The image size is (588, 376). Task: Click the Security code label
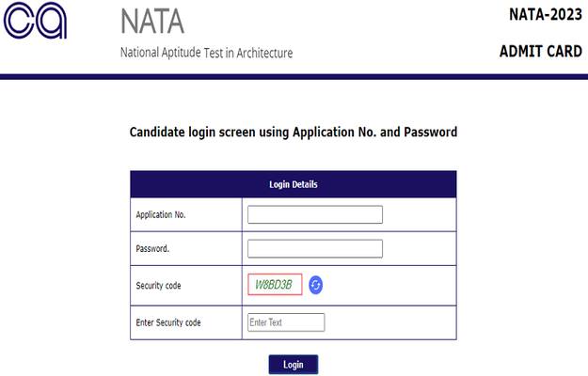tap(158, 286)
